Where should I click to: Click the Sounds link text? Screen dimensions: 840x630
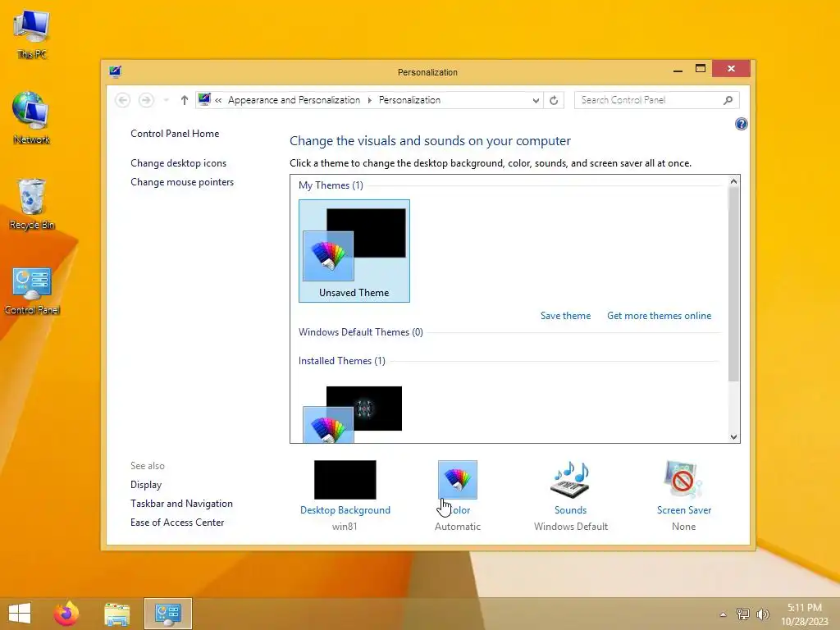(x=571, y=510)
